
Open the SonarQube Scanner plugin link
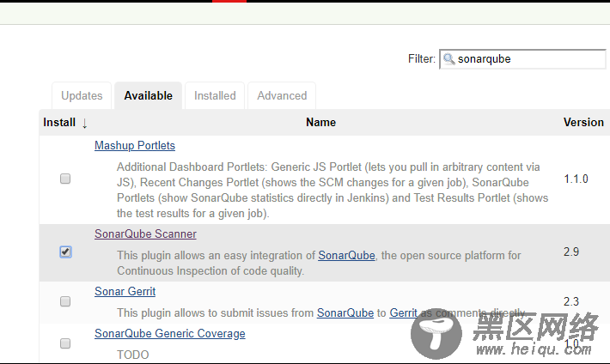(x=145, y=234)
